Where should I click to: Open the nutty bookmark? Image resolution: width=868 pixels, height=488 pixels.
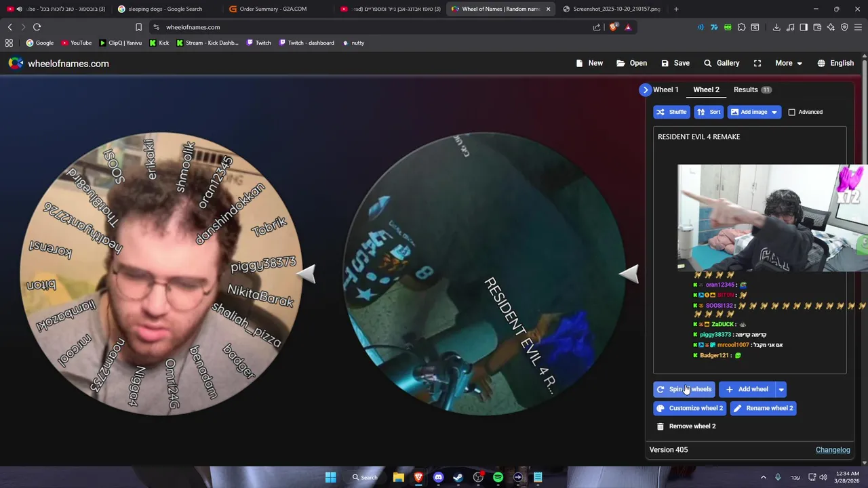click(353, 43)
